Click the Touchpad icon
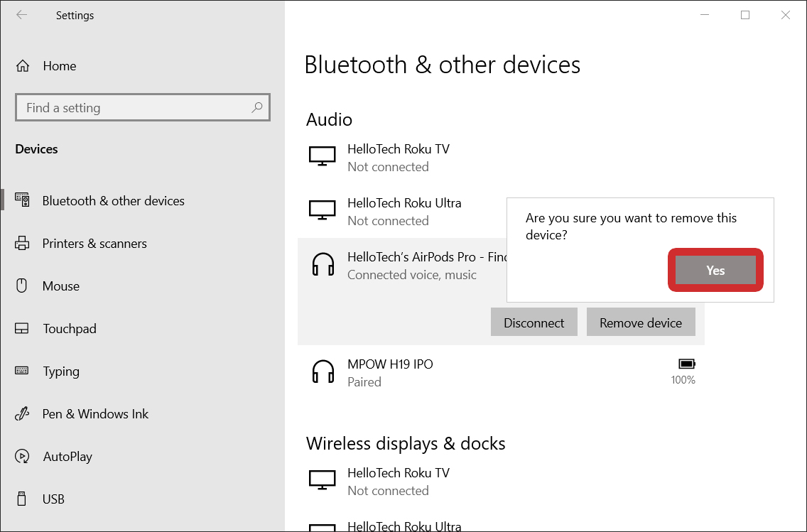 22,328
